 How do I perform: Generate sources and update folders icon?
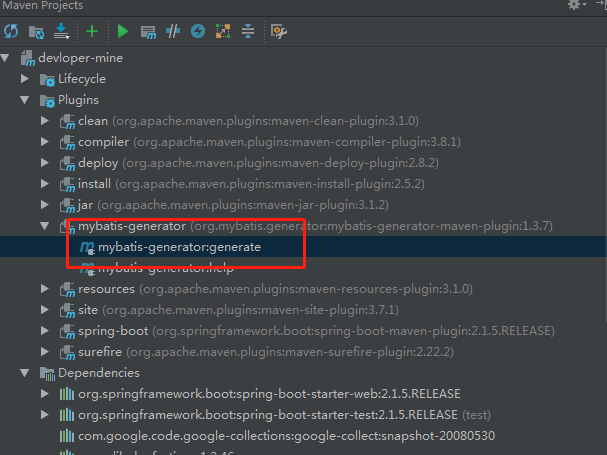click(36, 32)
